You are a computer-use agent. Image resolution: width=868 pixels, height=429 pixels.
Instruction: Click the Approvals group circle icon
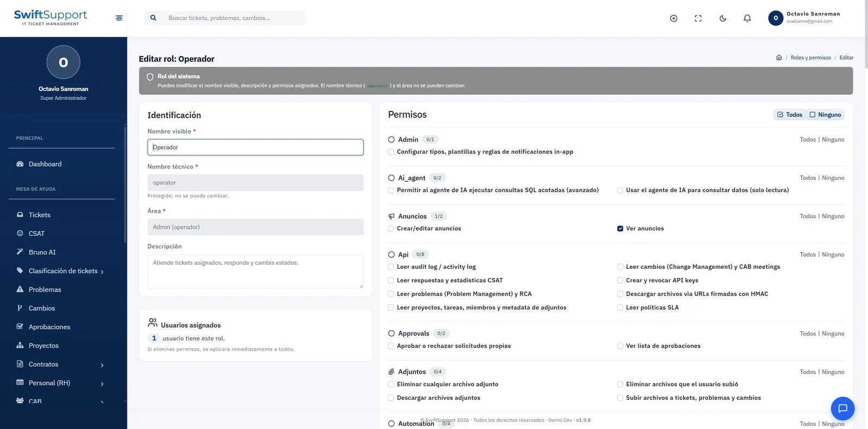click(x=391, y=333)
